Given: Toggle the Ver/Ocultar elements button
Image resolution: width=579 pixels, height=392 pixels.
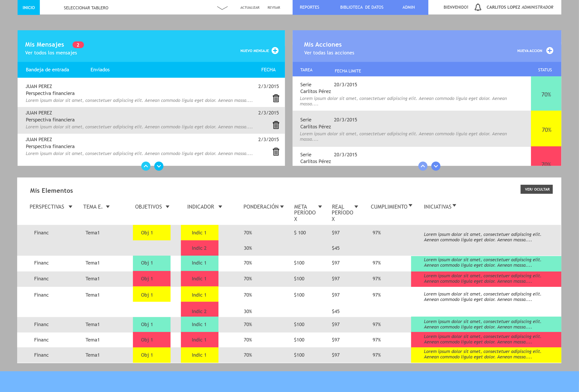Looking at the screenshot, I should pyautogui.click(x=536, y=189).
